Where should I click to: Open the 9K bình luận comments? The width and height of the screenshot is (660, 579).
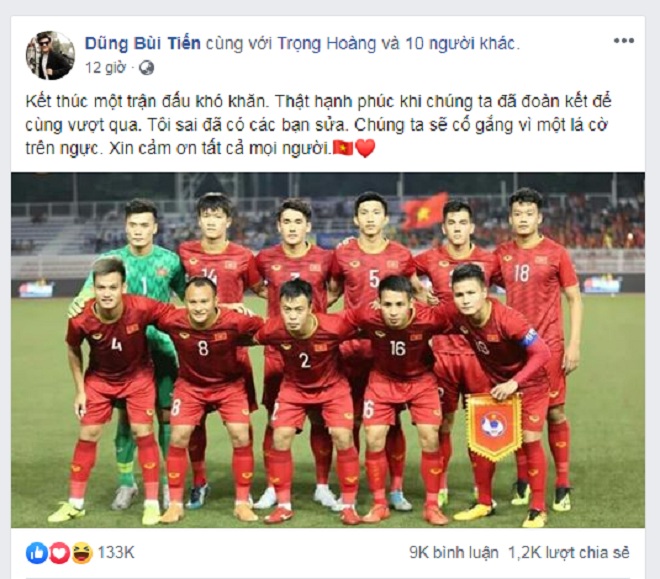coord(453,553)
